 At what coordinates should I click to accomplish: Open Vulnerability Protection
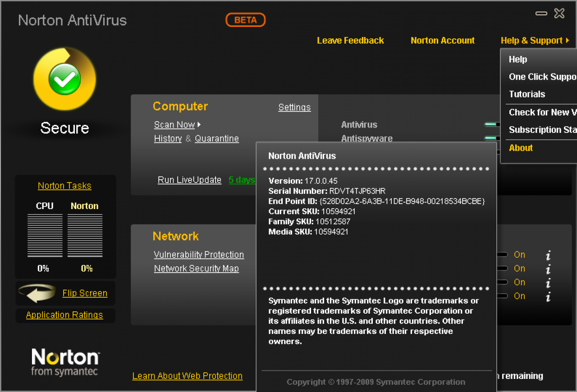[199, 255]
